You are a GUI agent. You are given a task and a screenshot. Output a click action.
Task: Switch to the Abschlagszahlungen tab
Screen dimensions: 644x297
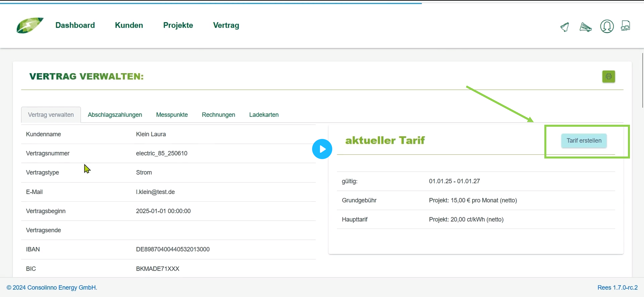pyautogui.click(x=115, y=115)
